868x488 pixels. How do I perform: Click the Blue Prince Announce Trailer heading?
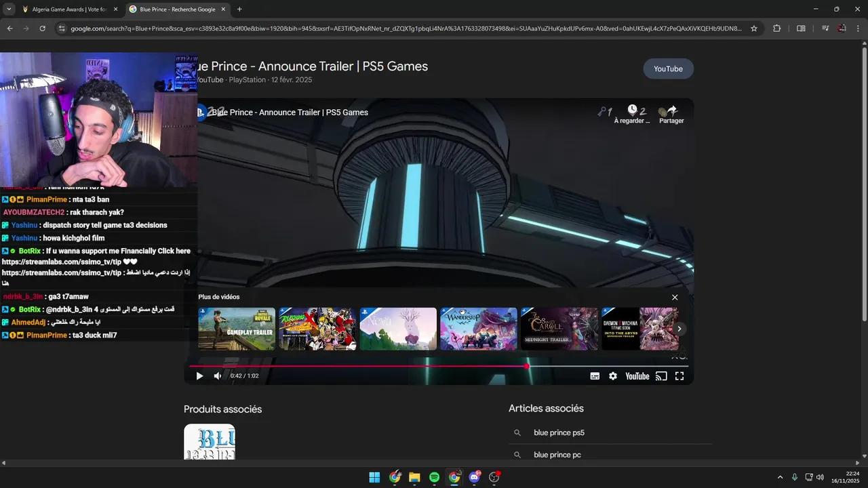tap(311, 66)
